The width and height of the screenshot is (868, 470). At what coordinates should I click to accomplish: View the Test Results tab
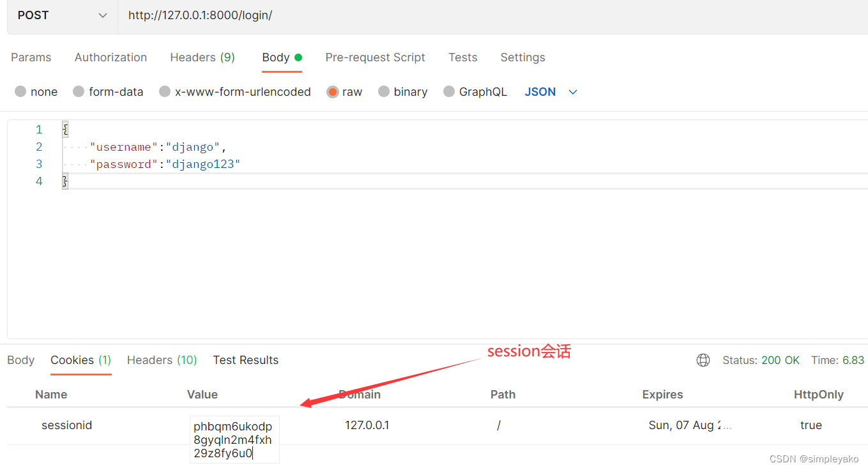245,360
